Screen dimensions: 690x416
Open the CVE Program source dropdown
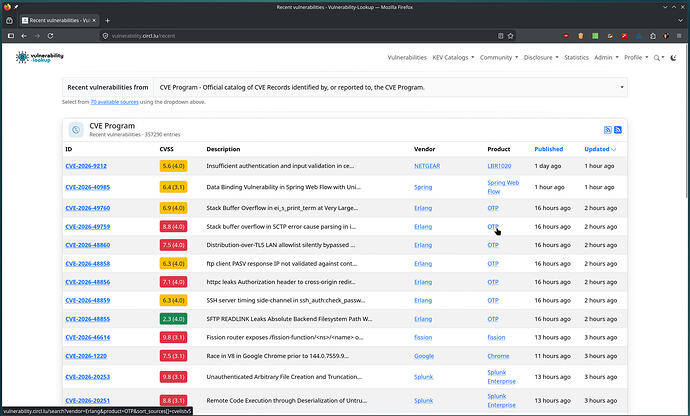point(390,88)
